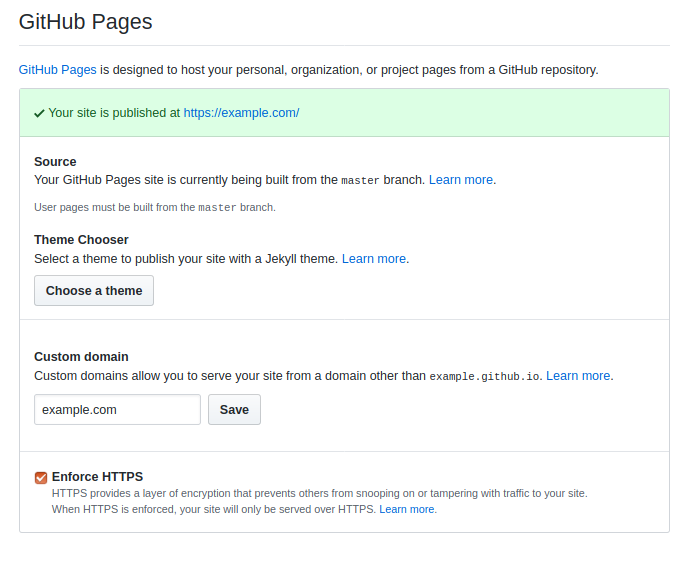The height and width of the screenshot is (561, 692).
Task: Click the Choose a theme button
Action: tap(94, 290)
